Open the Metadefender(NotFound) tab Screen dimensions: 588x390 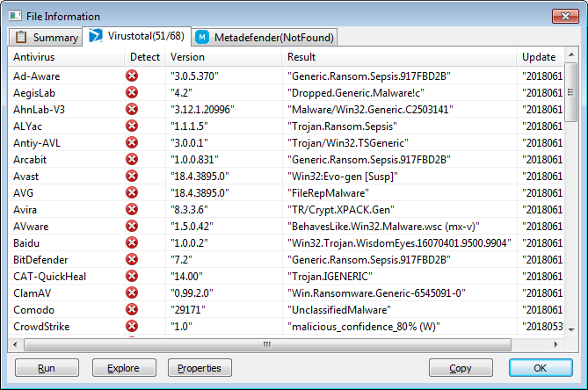tap(265, 37)
